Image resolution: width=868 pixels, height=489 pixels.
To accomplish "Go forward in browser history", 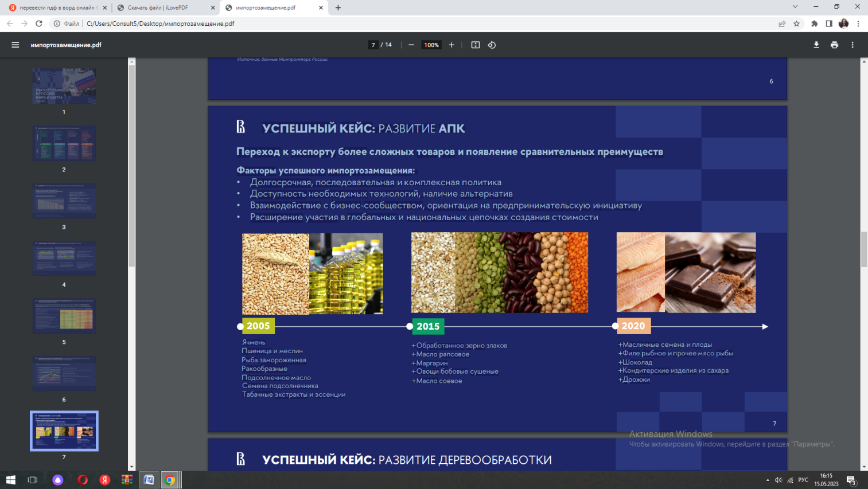I will [x=24, y=24].
